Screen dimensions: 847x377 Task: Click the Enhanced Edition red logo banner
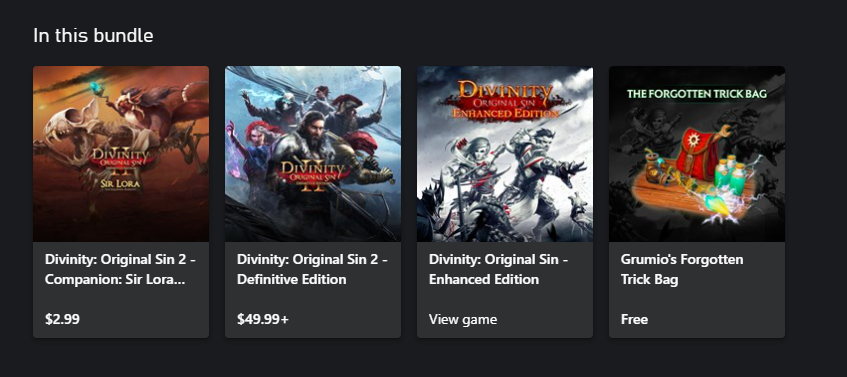(x=505, y=100)
